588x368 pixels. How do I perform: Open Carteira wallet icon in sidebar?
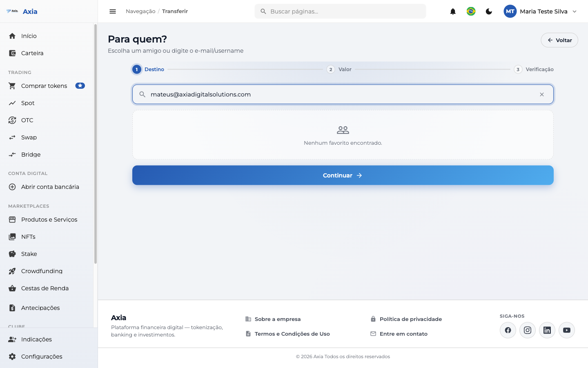click(x=12, y=53)
